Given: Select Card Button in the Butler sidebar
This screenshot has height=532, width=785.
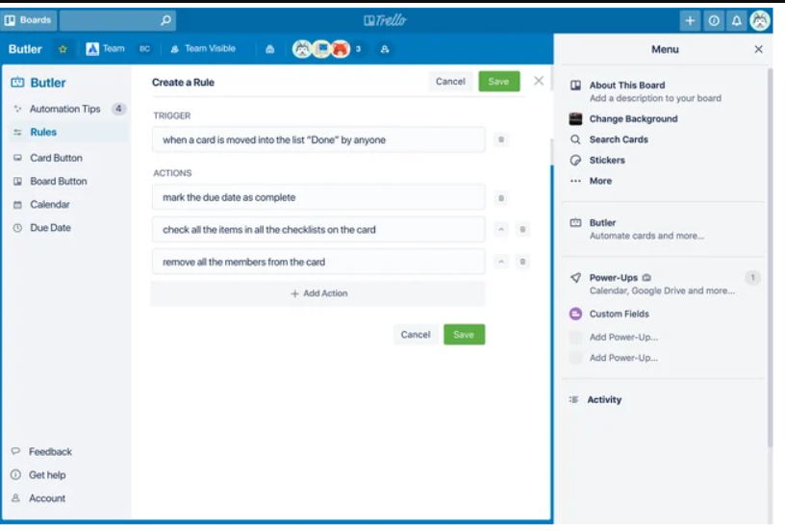Looking at the screenshot, I should (56, 158).
